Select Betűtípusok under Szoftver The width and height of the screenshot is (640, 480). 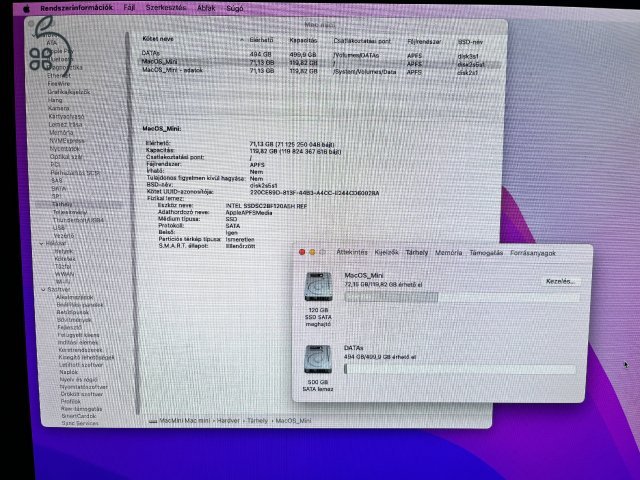click(x=73, y=313)
